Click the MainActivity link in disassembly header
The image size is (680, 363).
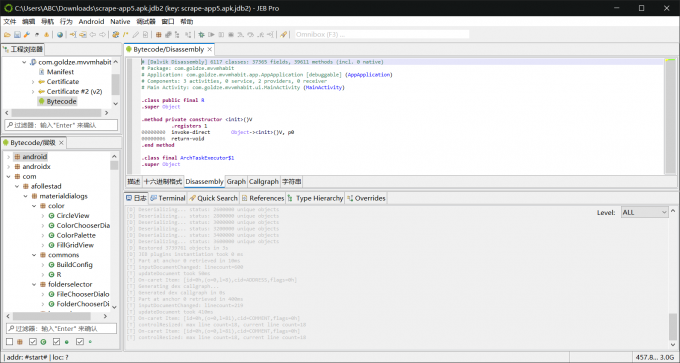[324, 88]
